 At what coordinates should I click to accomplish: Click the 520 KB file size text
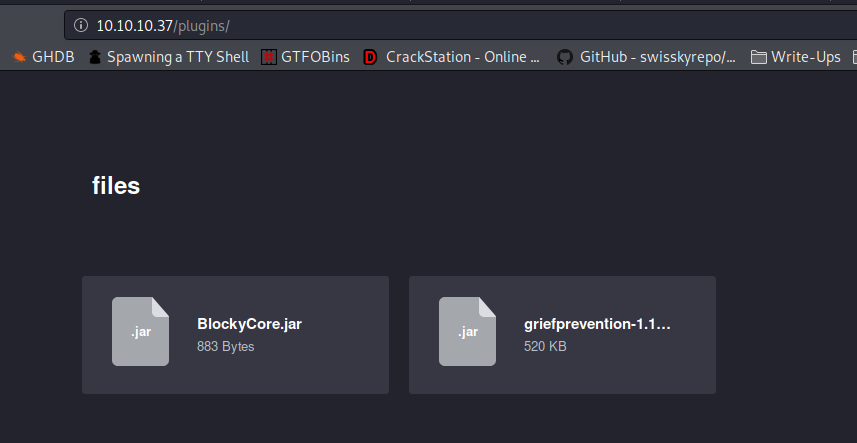coord(545,346)
